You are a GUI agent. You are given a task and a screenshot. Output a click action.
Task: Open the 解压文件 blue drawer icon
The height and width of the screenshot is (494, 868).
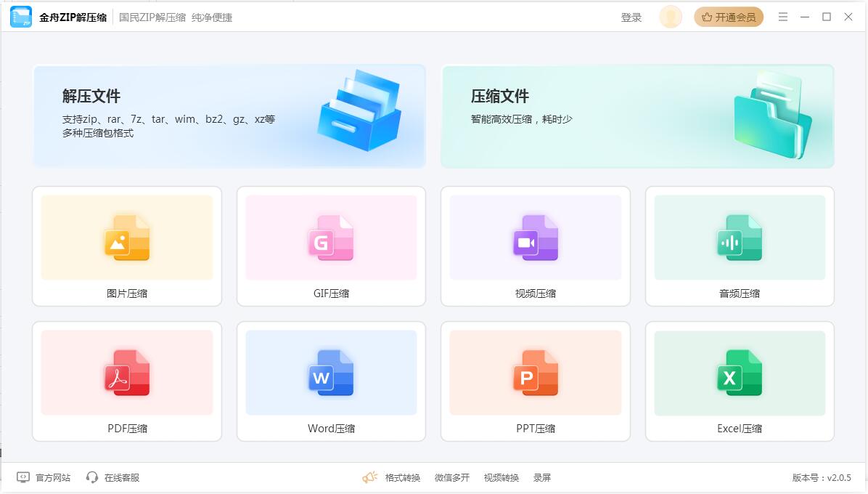[x=359, y=110]
